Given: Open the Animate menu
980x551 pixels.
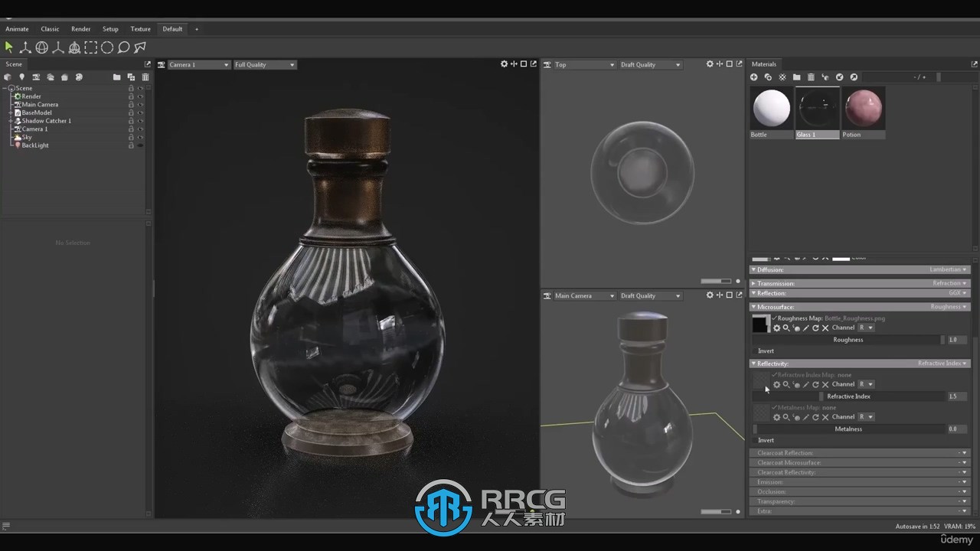Looking at the screenshot, I should [x=17, y=29].
